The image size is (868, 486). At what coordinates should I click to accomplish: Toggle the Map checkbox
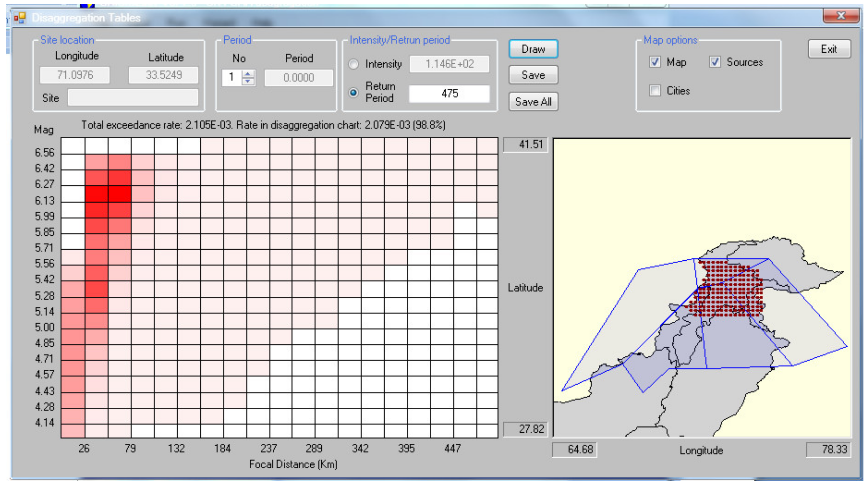pos(654,62)
